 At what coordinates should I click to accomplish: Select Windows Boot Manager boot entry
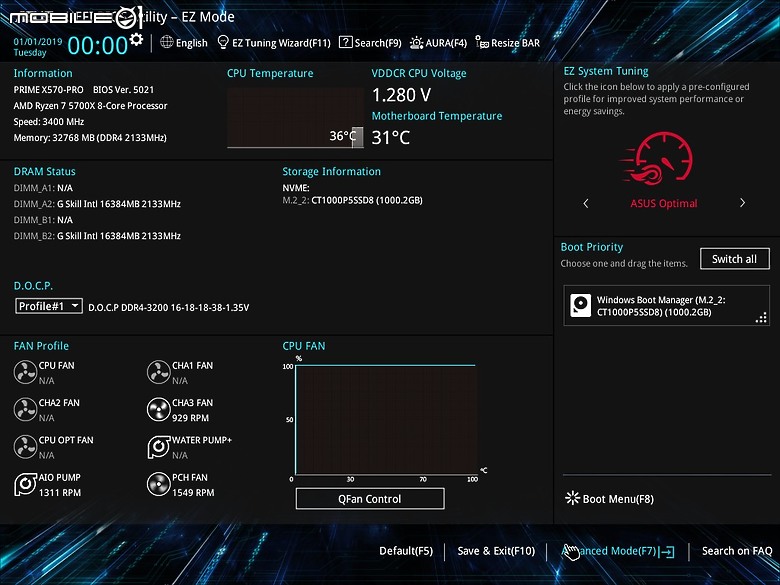click(666, 305)
